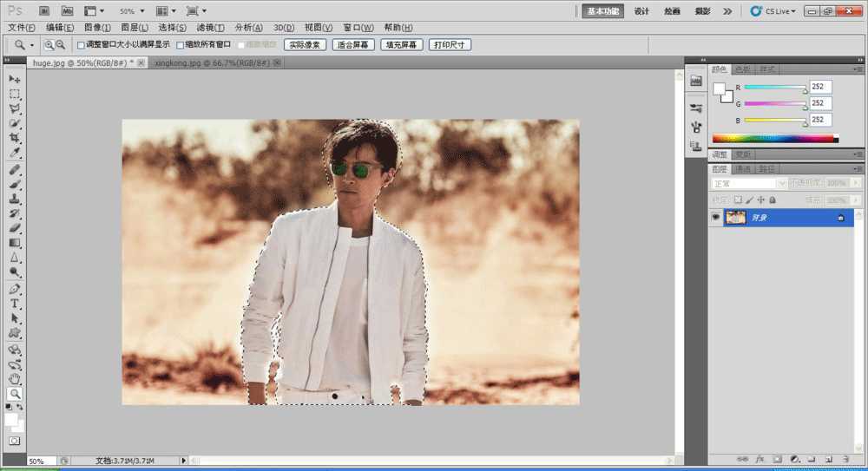Check the 缩放所有窗口 option
This screenshot has width=868, height=471.
[x=181, y=44]
